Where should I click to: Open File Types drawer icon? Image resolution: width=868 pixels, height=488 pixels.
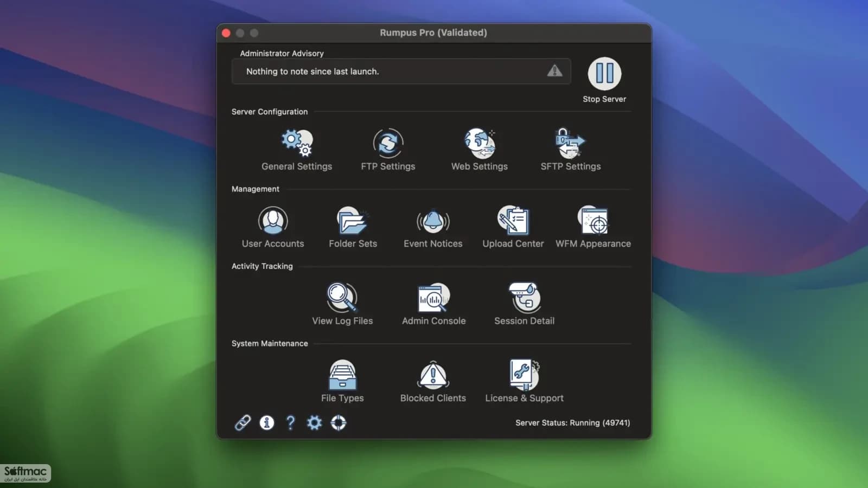point(342,375)
